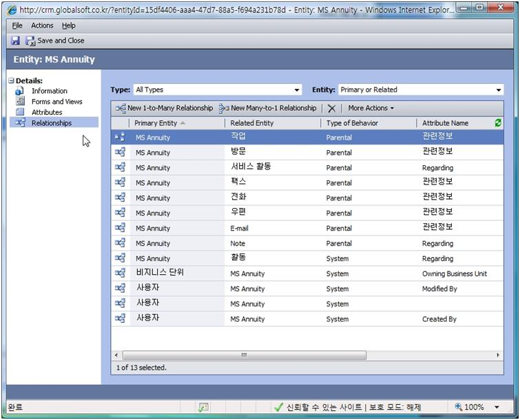Viewport: 520px width, 420px height.
Task: Select the 전화 related entity cell
Action: click(x=238, y=197)
